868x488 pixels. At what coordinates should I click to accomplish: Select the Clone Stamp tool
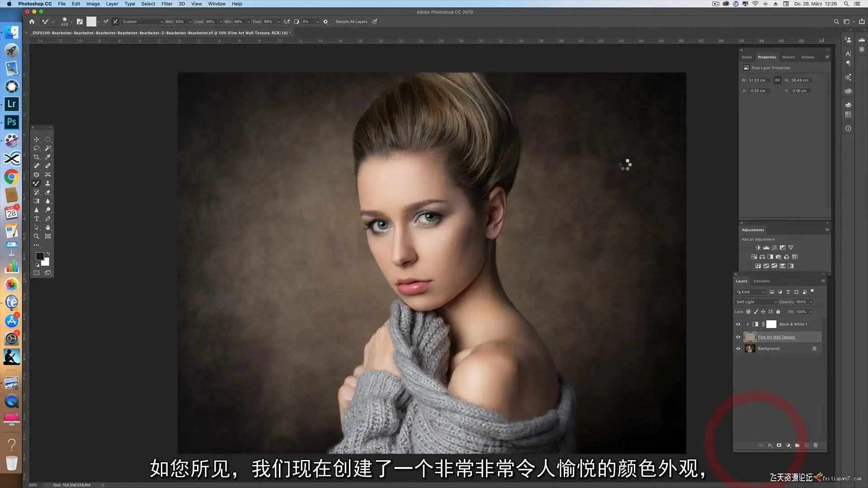[x=47, y=183]
